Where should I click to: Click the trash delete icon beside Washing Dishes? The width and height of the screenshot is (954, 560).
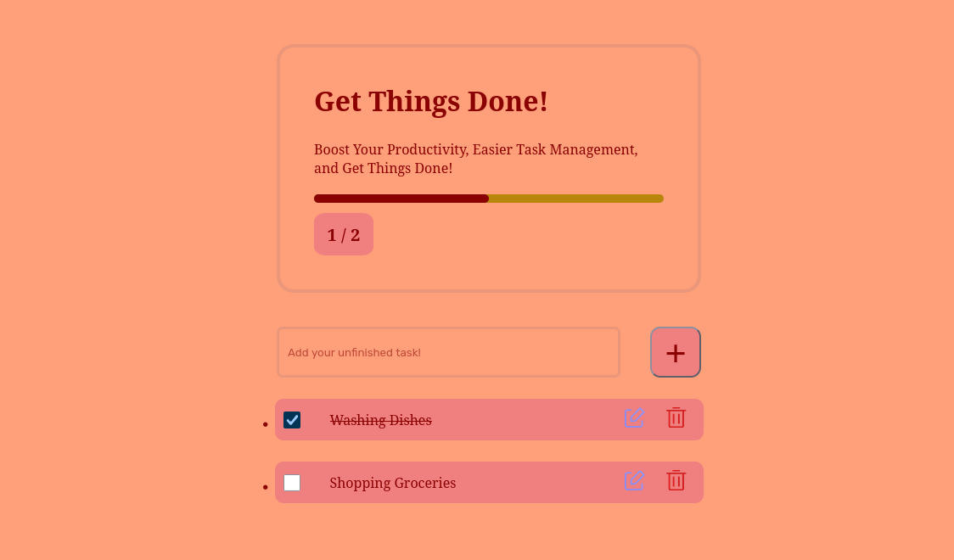click(x=676, y=417)
